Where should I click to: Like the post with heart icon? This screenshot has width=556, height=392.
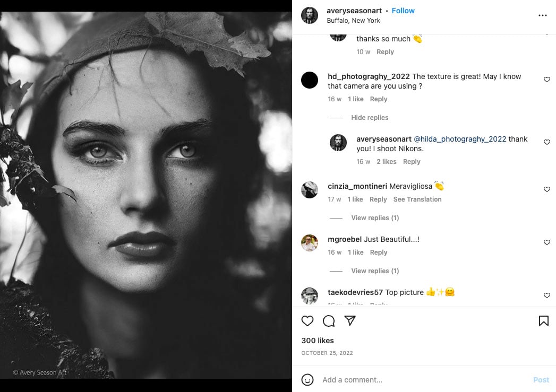307,321
